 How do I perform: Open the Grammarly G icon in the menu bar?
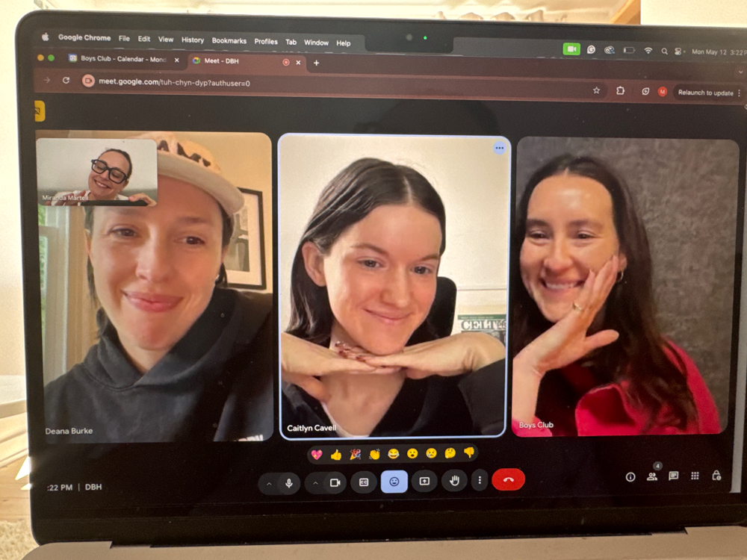click(x=591, y=49)
